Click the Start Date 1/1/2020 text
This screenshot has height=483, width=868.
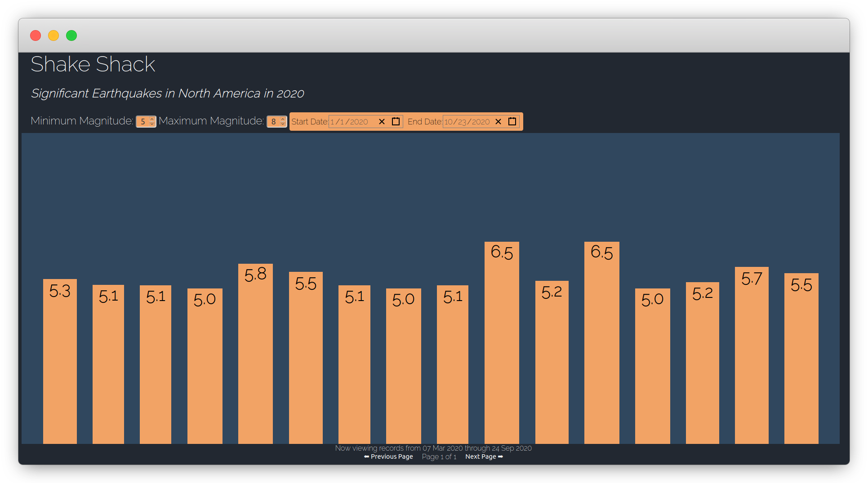point(349,122)
